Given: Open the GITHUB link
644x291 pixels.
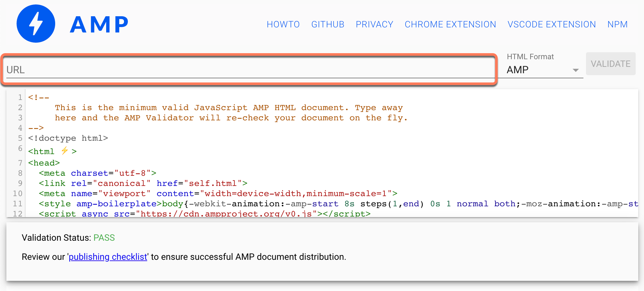Looking at the screenshot, I should [x=328, y=25].
